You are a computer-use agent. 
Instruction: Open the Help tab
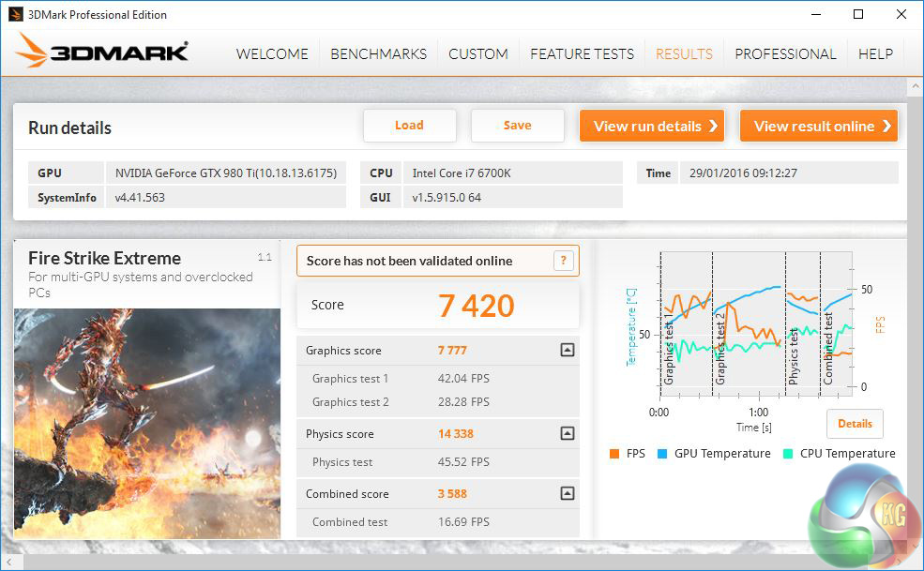coord(875,53)
